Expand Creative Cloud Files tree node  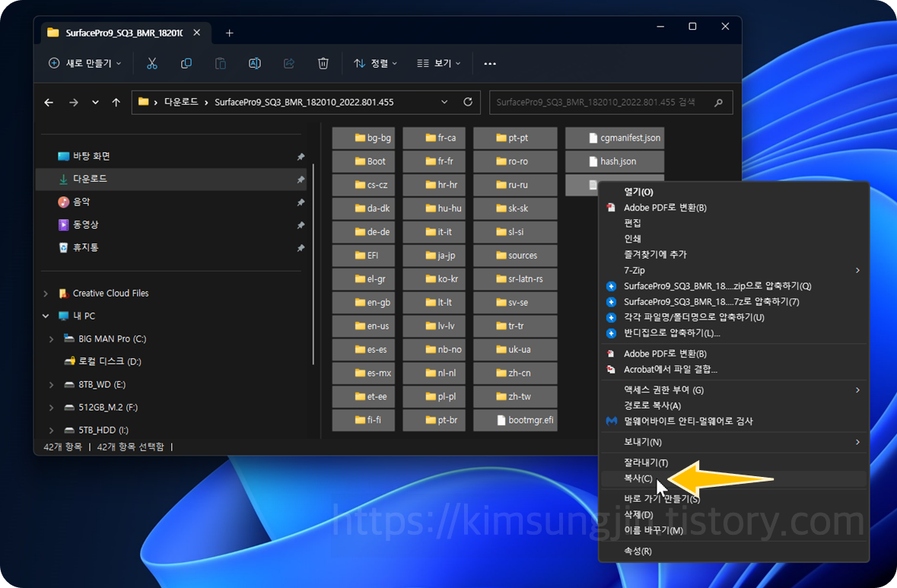46,294
